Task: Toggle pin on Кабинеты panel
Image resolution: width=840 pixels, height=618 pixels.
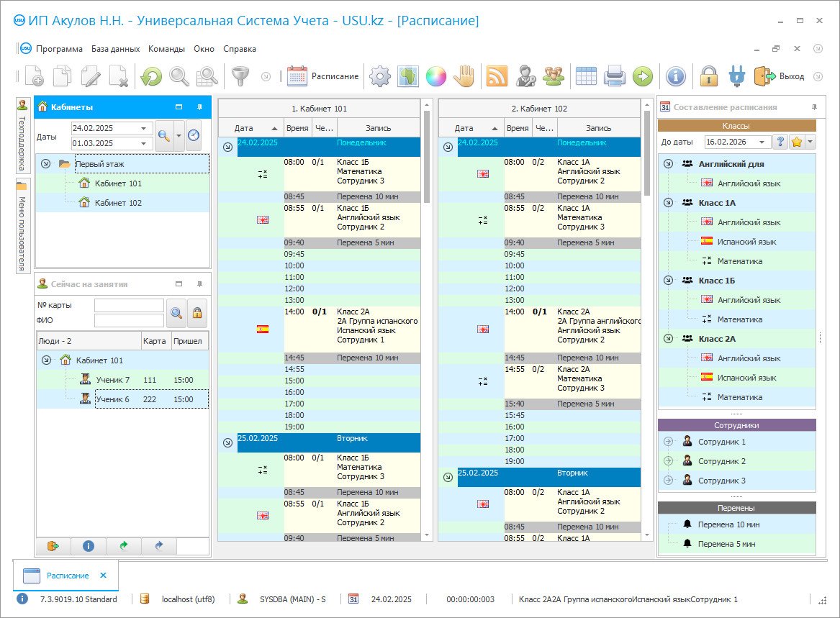Action: tap(200, 107)
